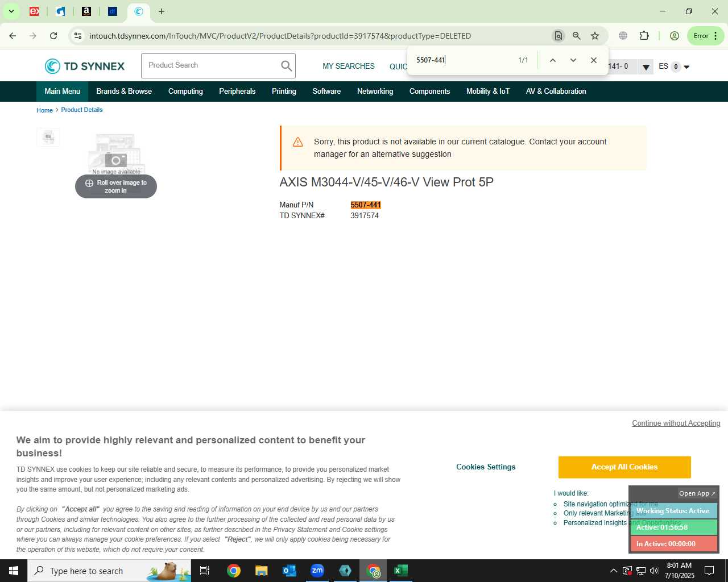Switch to the dark blue 'df' tab
The width and height of the screenshot is (728, 582).
(113, 11)
